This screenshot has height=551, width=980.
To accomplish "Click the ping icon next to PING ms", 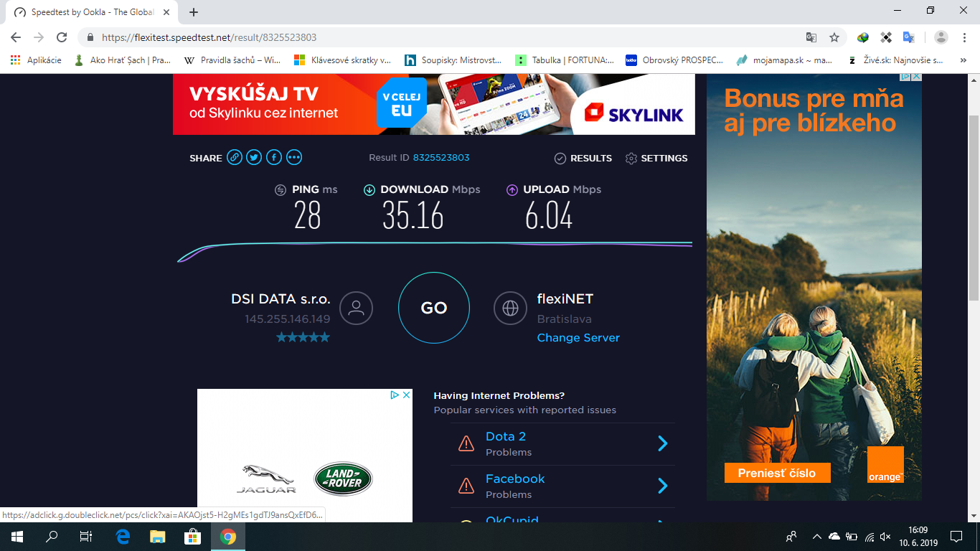I will click(281, 190).
